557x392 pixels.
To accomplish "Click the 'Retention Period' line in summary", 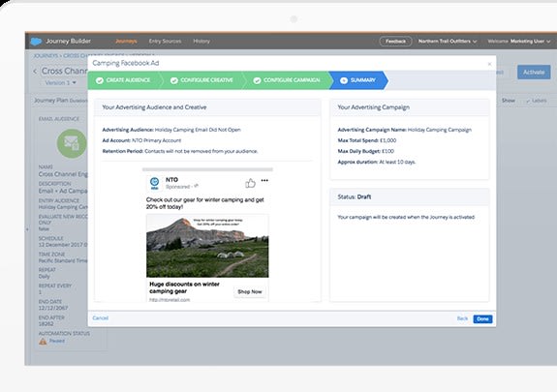I will (180, 151).
